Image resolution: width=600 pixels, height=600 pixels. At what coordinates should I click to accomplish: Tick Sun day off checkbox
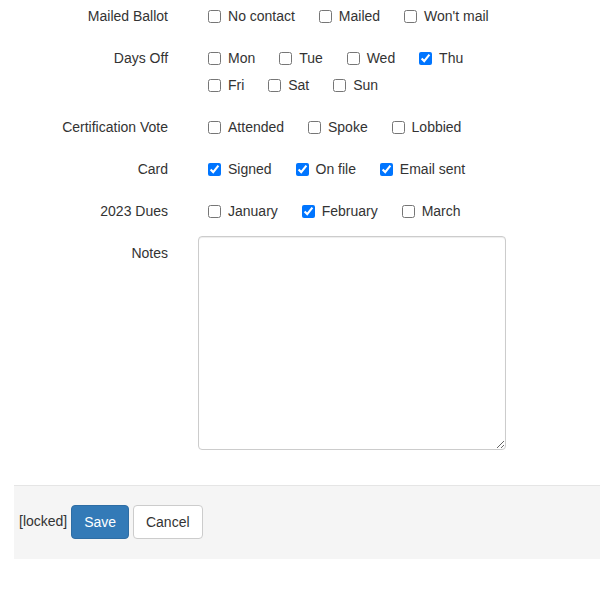(339, 85)
